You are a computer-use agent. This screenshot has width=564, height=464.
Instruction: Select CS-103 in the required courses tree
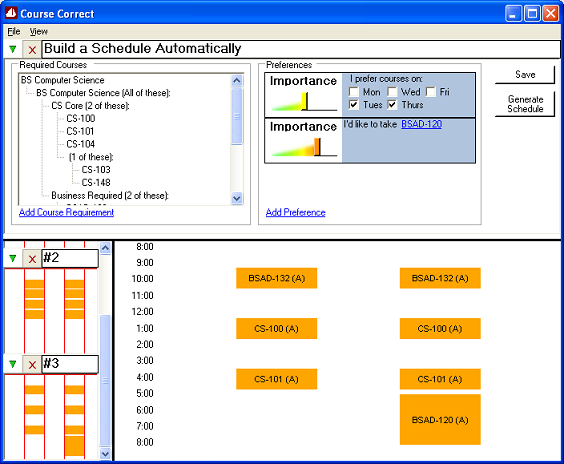coord(96,169)
